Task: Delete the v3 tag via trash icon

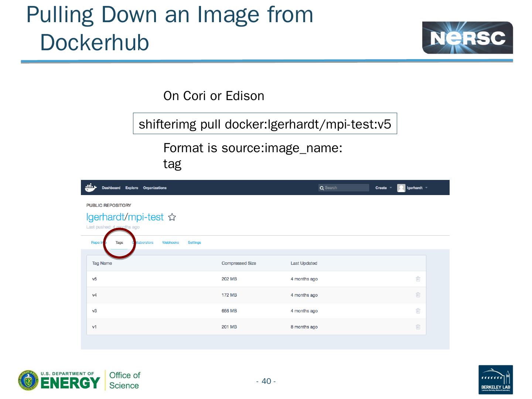Action: click(418, 311)
